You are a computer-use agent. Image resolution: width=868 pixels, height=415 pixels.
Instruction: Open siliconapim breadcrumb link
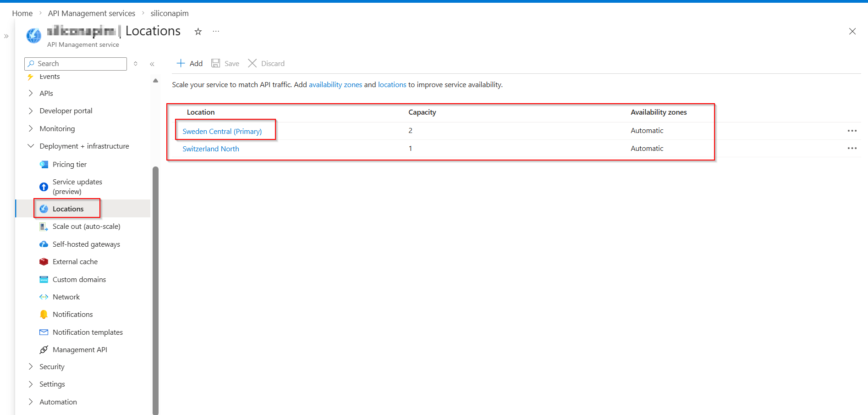(170, 13)
